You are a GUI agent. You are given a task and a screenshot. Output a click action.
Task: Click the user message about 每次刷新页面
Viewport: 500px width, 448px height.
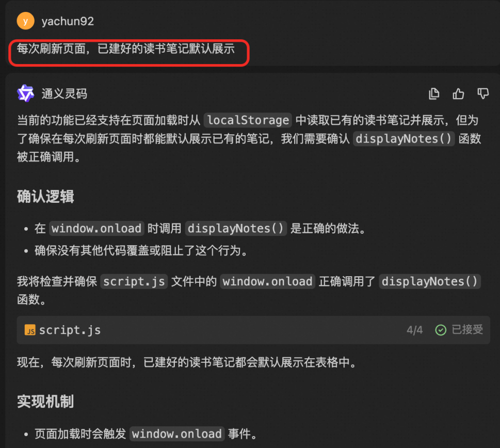[126, 49]
